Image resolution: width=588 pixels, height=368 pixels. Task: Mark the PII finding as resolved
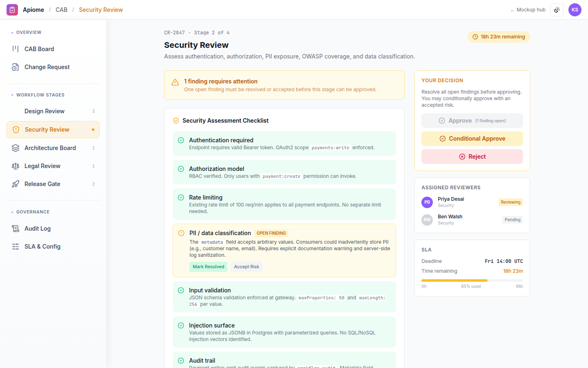click(208, 267)
